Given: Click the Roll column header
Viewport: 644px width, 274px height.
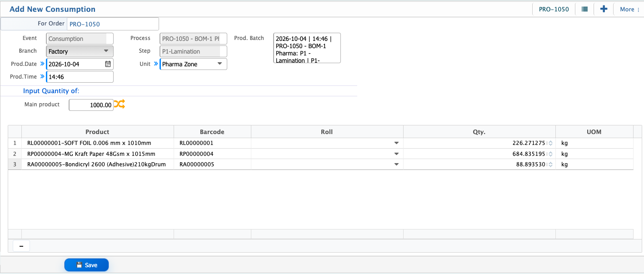Looking at the screenshot, I should click(x=327, y=132).
